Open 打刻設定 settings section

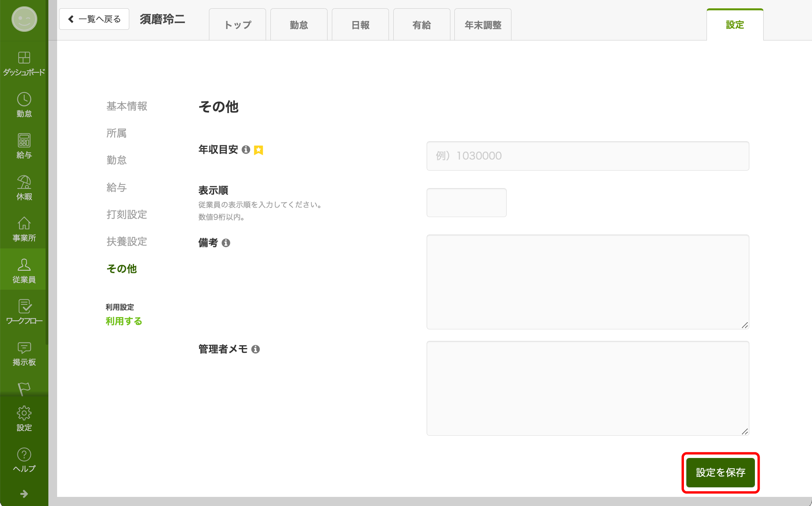pos(127,214)
